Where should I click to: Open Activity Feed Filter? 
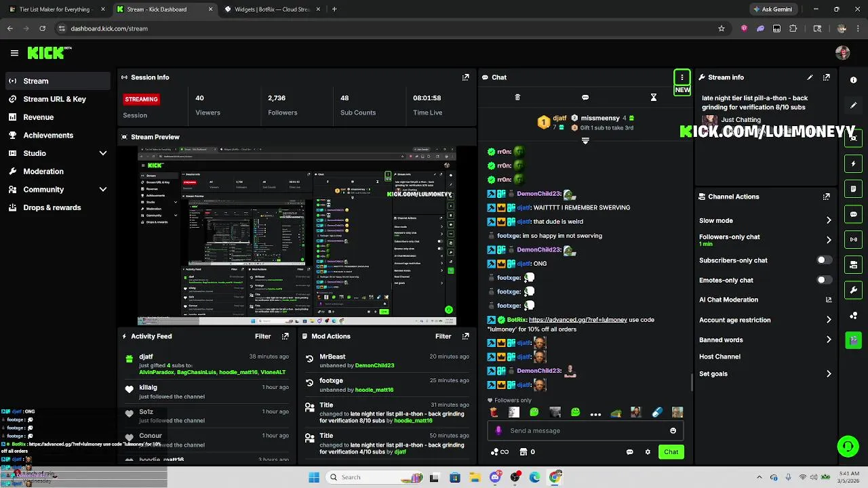click(262, 336)
